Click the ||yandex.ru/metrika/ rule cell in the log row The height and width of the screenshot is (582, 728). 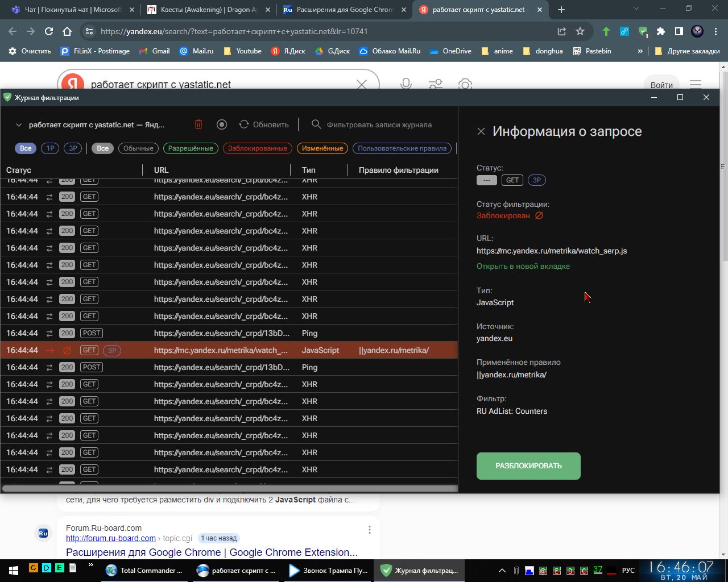pyautogui.click(x=394, y=350)
